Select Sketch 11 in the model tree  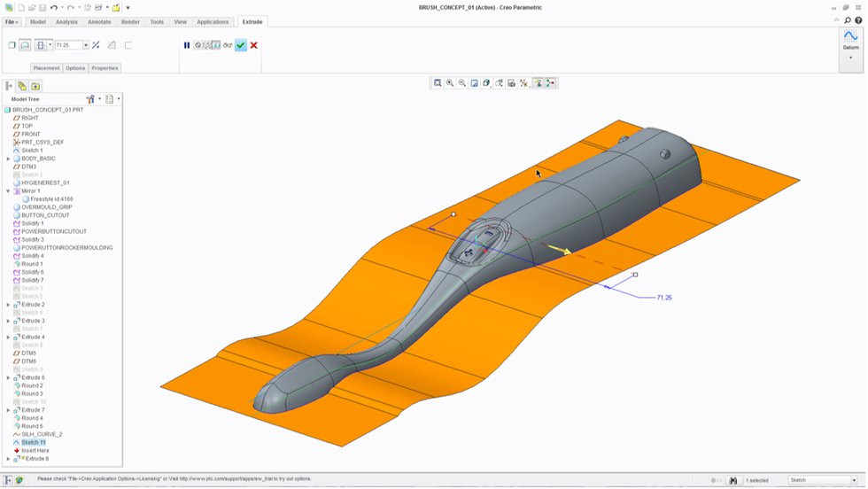[x=34, y=442]
